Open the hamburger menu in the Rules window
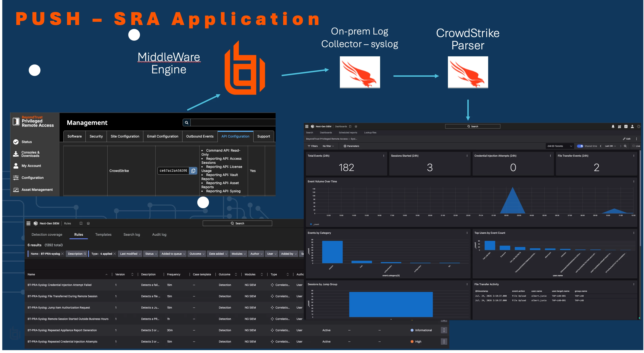 pos(29,223)
